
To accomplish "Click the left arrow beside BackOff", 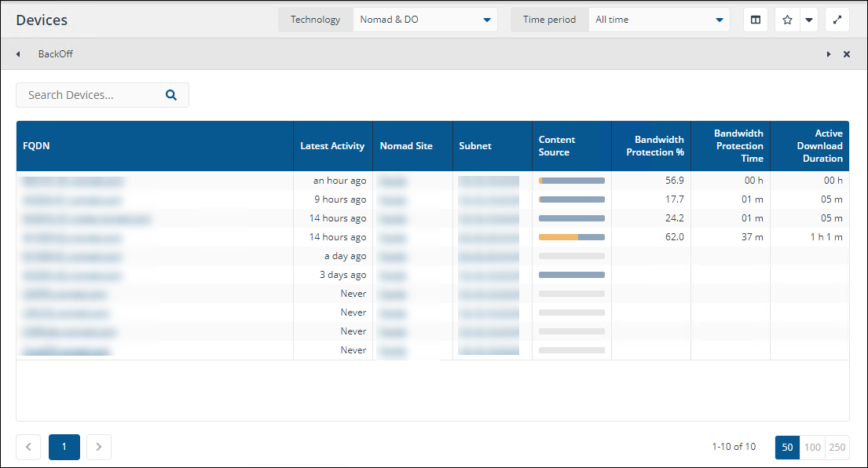I will click(18, 54).
